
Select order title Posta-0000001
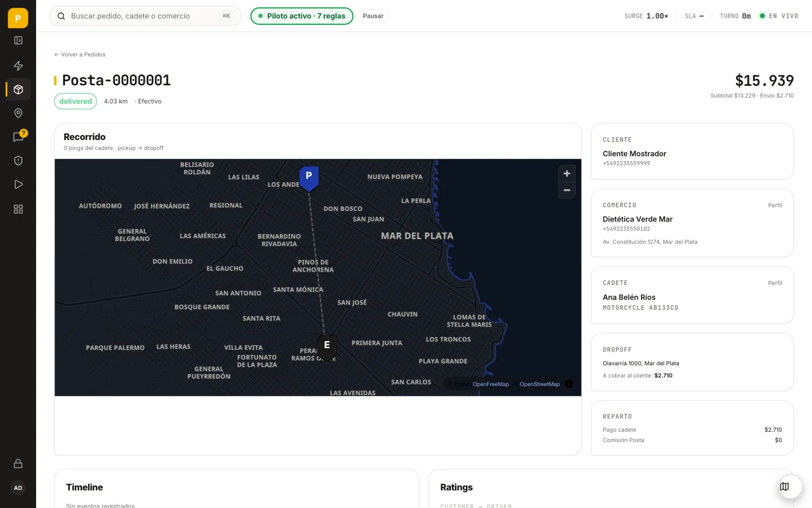tap(116, 80)
